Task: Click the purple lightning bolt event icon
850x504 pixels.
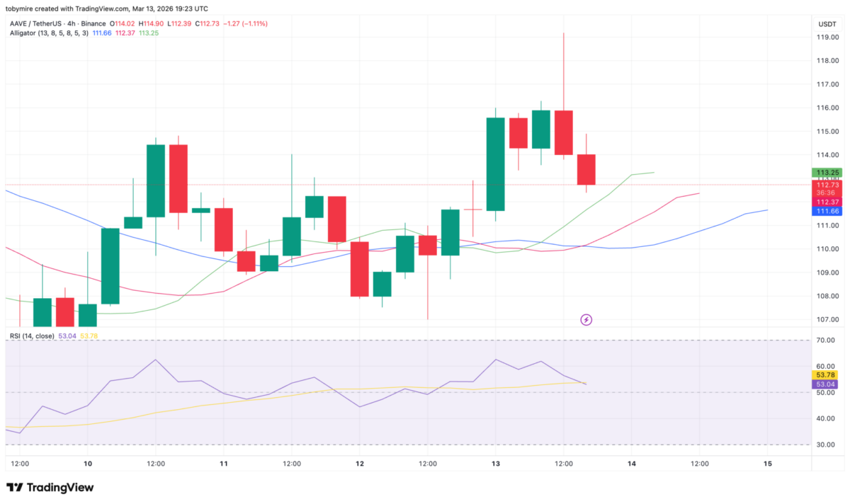Action: pos(586,320)
